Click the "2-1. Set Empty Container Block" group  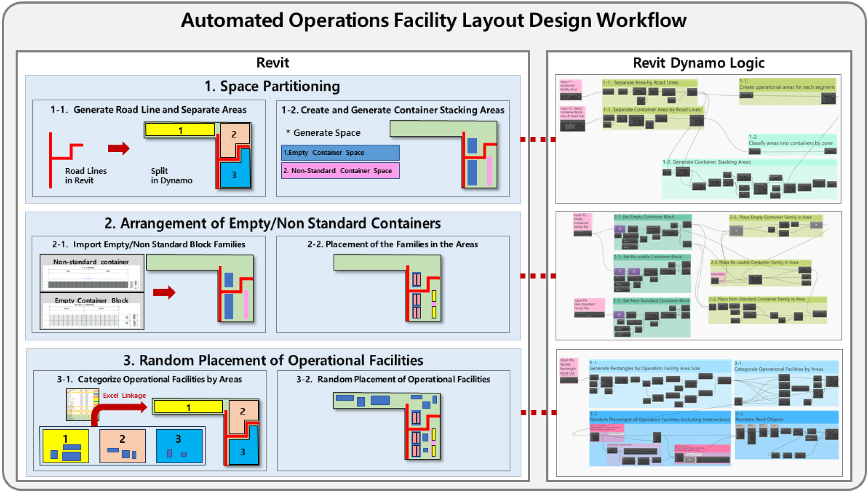click(x=652, y=232)
